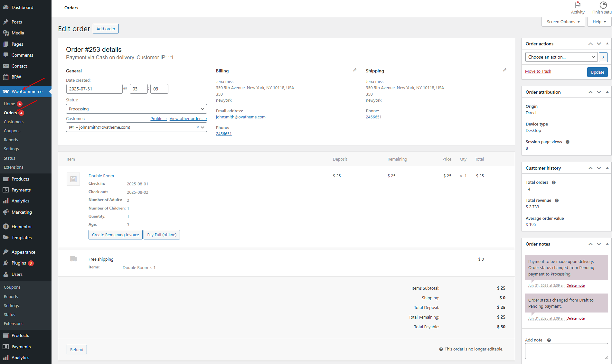Go to Elementor in the sidebar
This screenshot has height=364, width=612.
pyautogui.click(x=22, y=227)
